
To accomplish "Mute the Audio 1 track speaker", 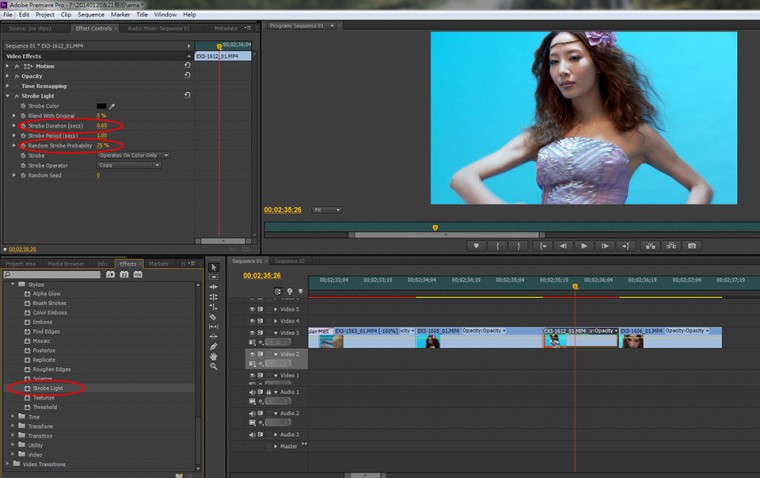I will coord(252,392).
